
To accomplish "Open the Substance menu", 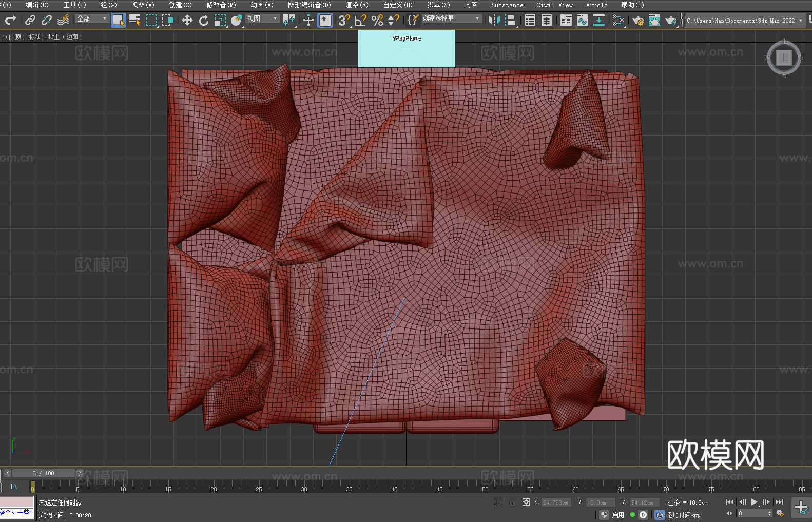I will coord(507,5).
